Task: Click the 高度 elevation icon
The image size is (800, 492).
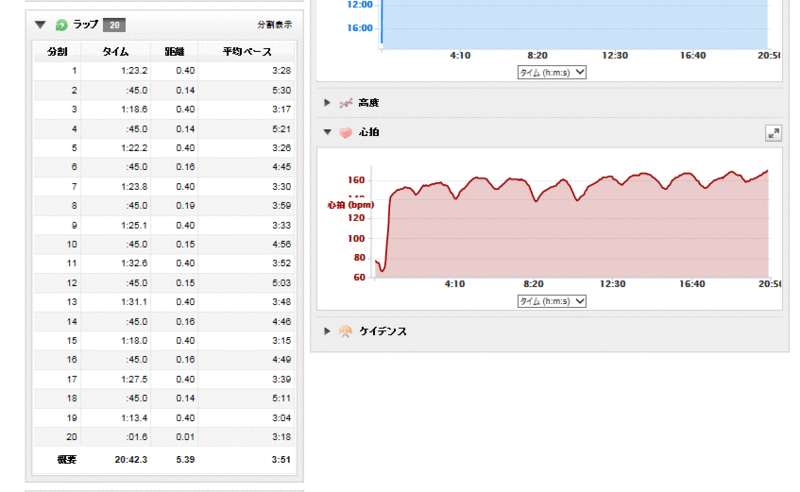Action: coord(345,102)
